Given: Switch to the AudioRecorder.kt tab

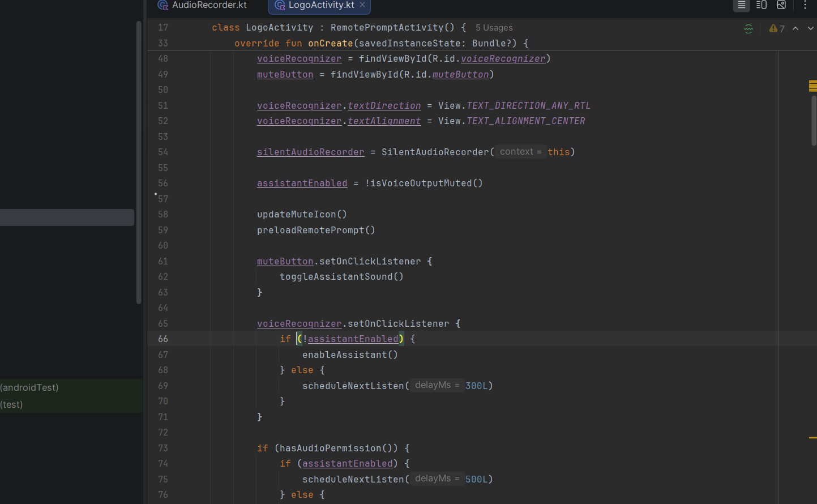Looking at the screenshot, I should (203, 5).
